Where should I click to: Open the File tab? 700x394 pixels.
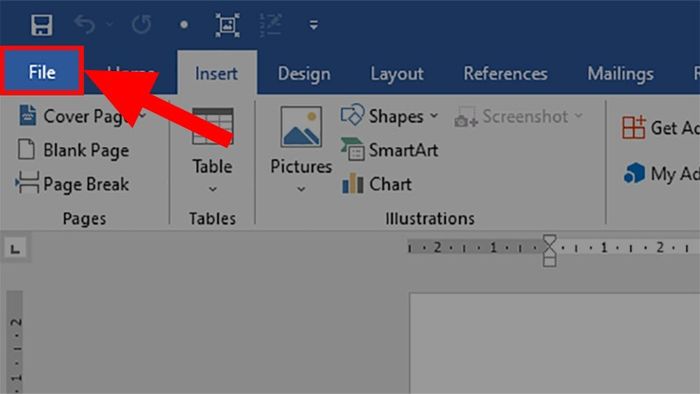42,72
